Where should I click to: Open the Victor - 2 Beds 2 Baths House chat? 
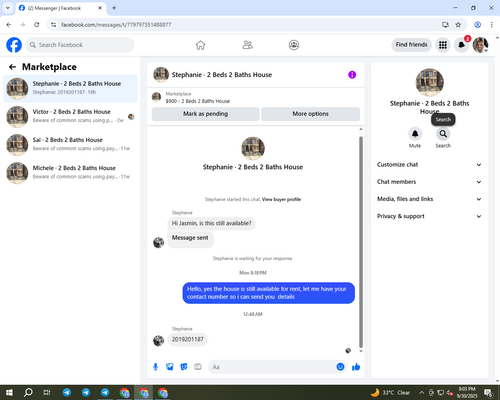[70, 117]
